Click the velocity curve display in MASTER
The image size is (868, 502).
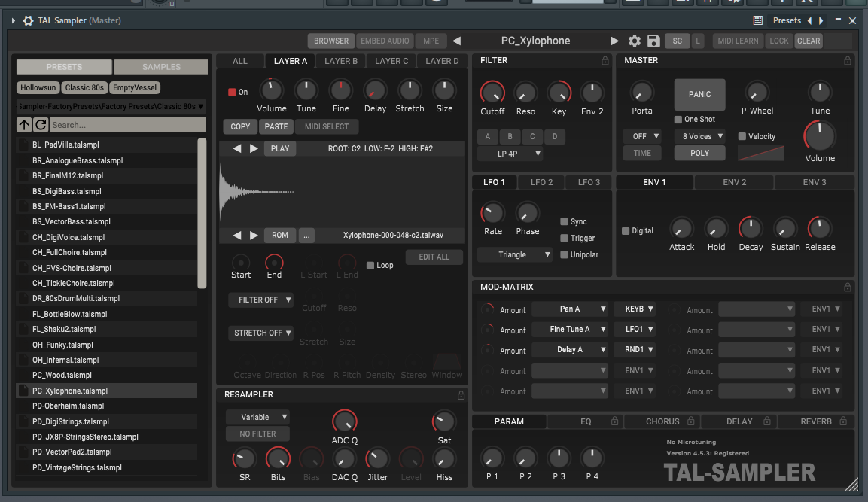(x=761, y=154)
